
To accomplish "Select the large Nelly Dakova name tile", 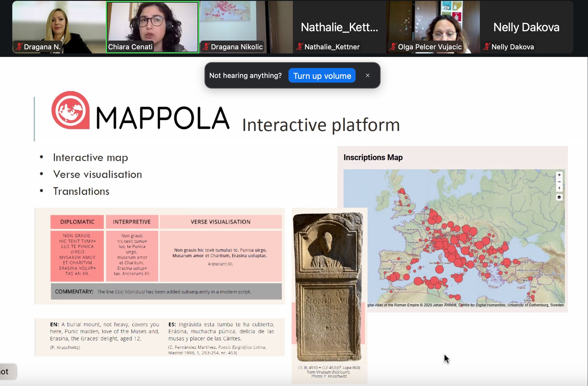I will click(x=526, y=27).
